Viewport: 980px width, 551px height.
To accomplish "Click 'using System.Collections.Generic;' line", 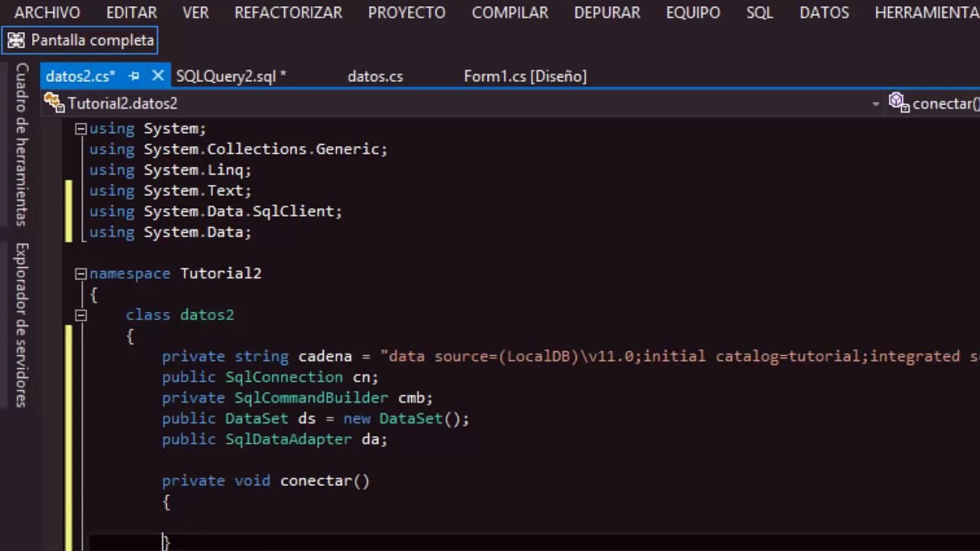I will pyautogui.click(x=238, y=149).
